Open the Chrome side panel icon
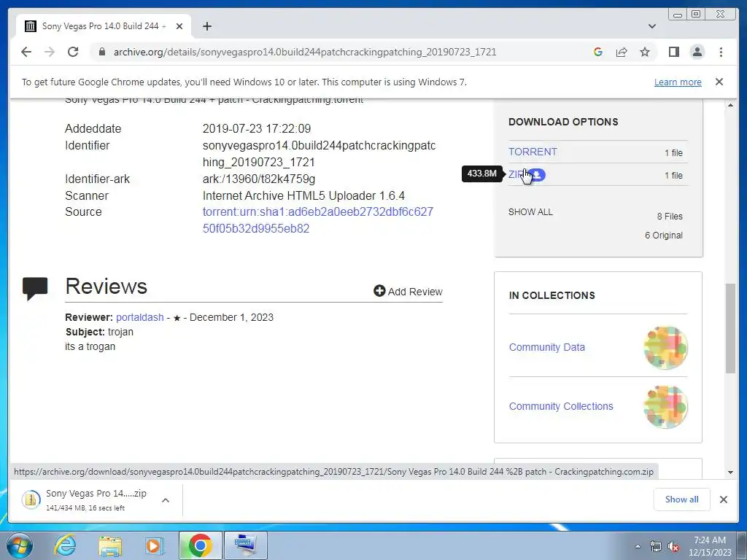747x560 pixels. pyautogui.click(x=673, y=52)
